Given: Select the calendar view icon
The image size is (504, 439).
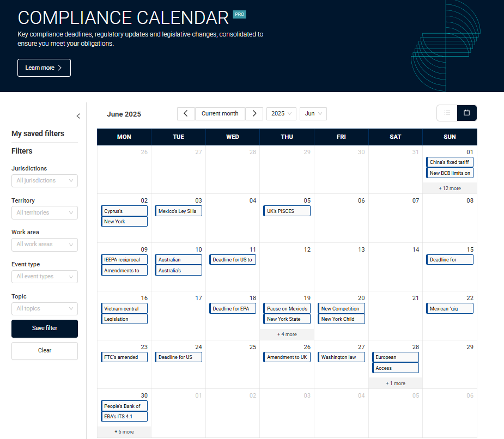Looking at the screenshot, I should pos(466,113).
